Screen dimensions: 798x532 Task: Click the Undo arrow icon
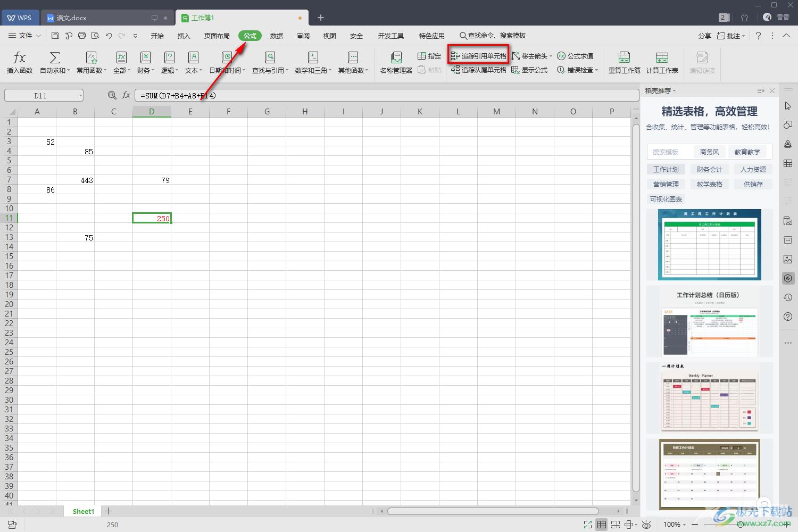point(109,36)
